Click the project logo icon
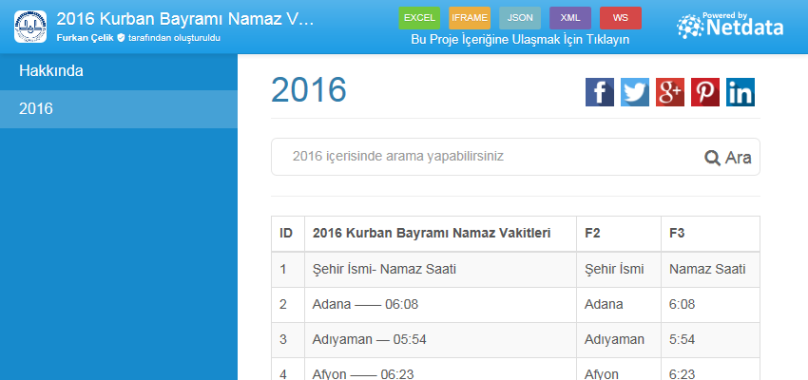Image resolution: width=808 pixels, height=380 pixels. tap(30, 27)
